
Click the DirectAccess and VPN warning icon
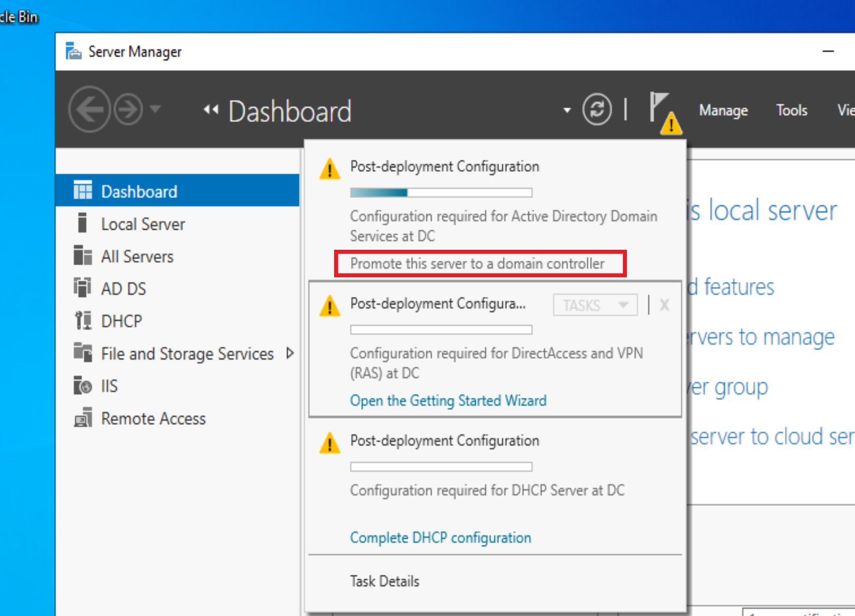(x=330, y=305)
